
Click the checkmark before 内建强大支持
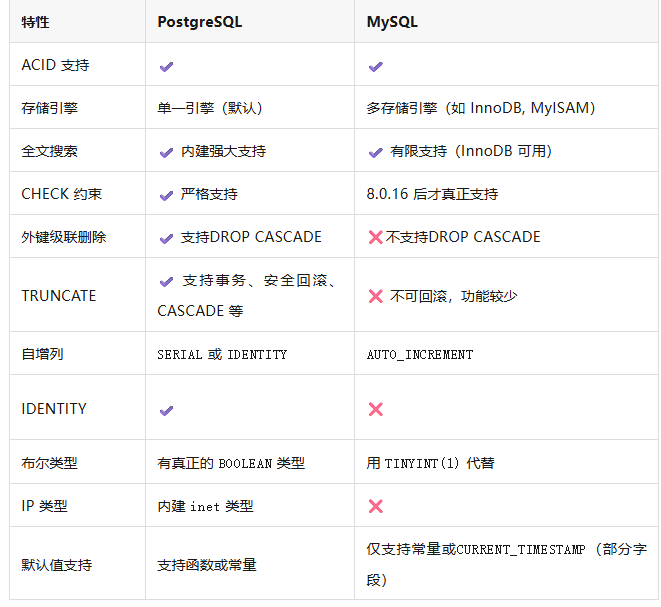166,152
